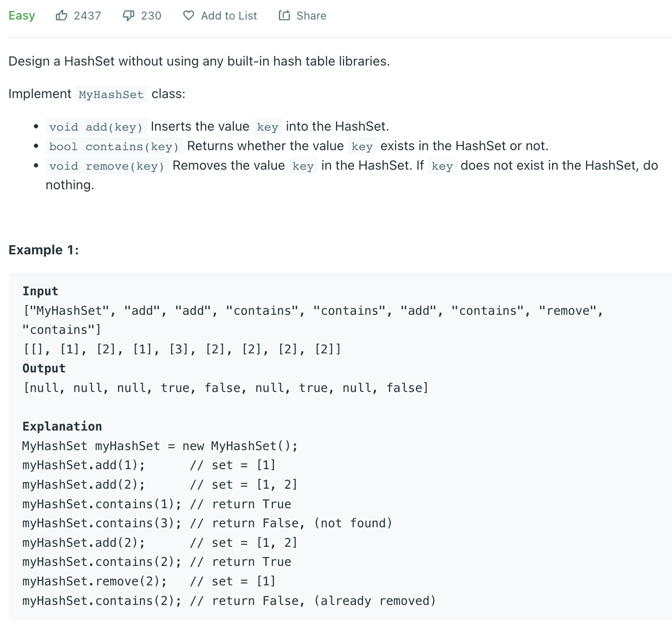Click the Share arrow icon
This screenshot has width=672, height=637.
[x=284, y=15]
